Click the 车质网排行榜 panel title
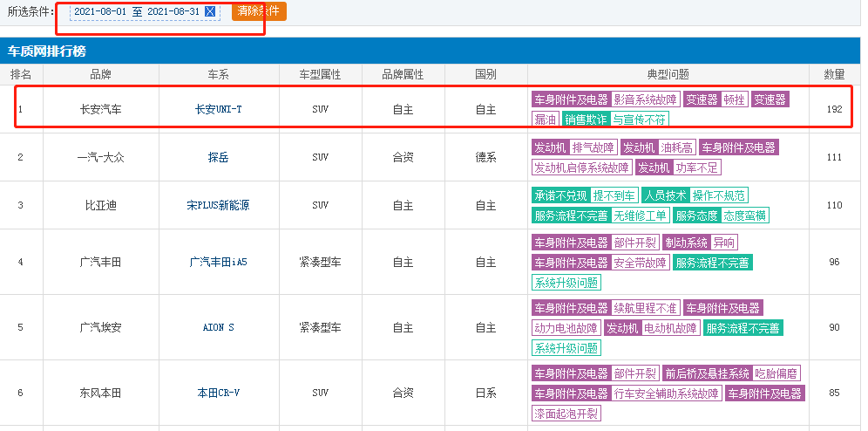The height and width of the screenshot is (431, 868). [46, 51]
